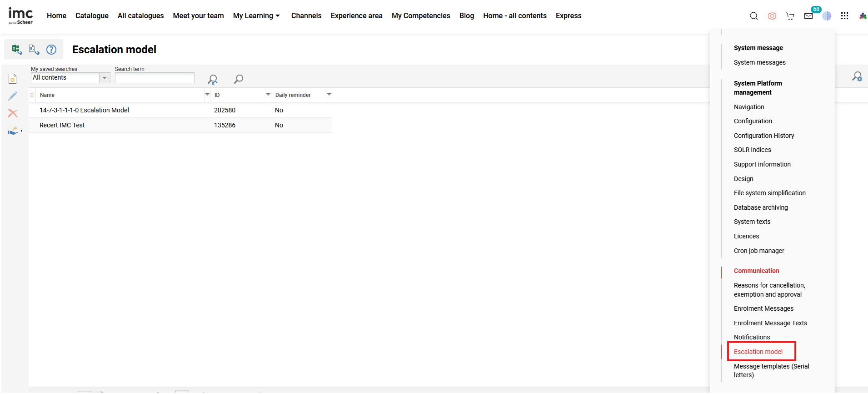Click the Excel export icon

(x=16, y=49)
